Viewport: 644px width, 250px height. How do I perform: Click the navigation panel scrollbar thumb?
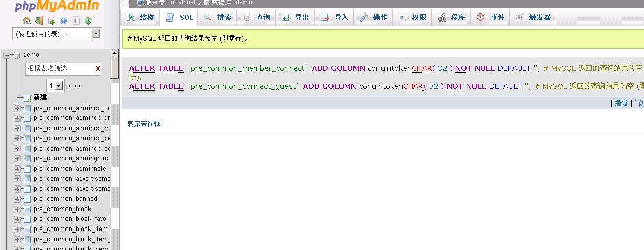115,68
